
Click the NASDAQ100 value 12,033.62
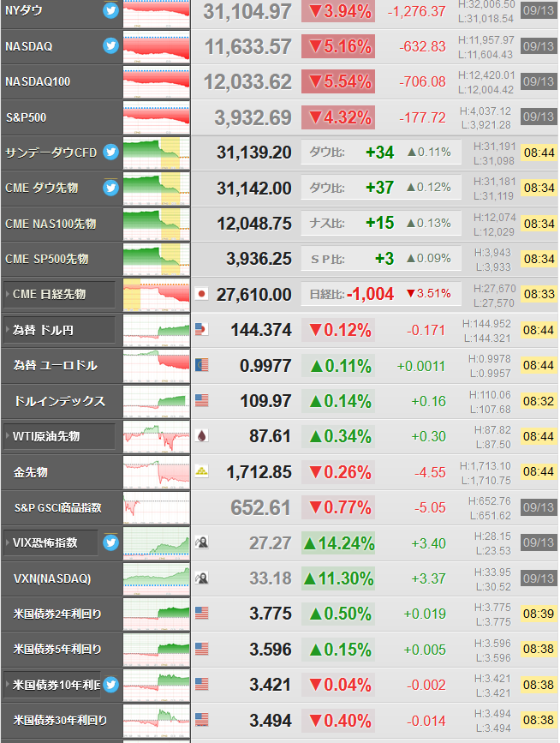(x=247, y=82)
